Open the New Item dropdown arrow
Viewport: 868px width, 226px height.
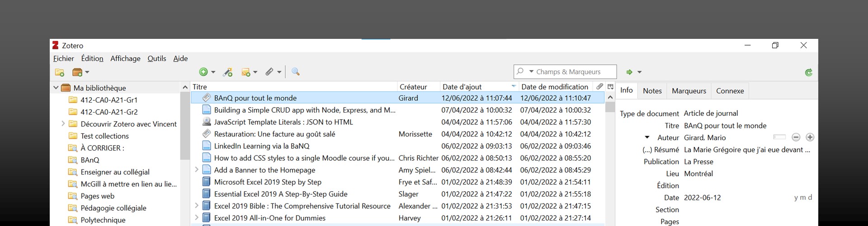pyautogui.click(x=213, y=72)
